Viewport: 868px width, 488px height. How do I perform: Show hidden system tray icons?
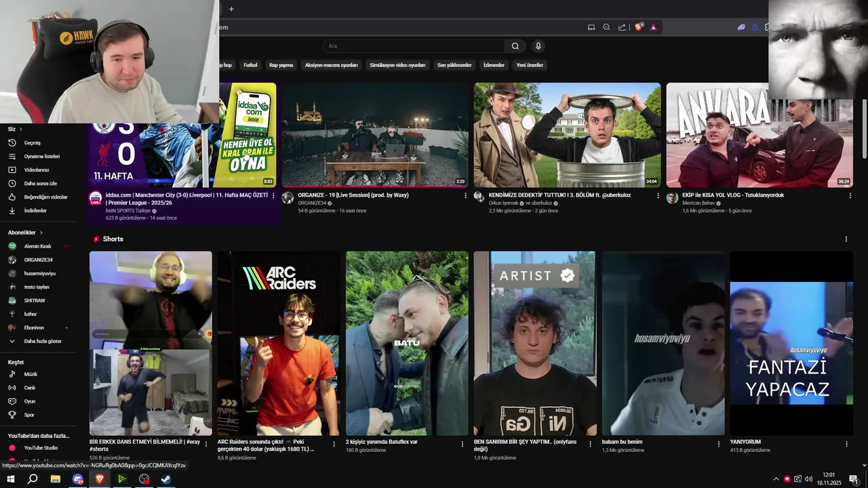coord(776,479)
